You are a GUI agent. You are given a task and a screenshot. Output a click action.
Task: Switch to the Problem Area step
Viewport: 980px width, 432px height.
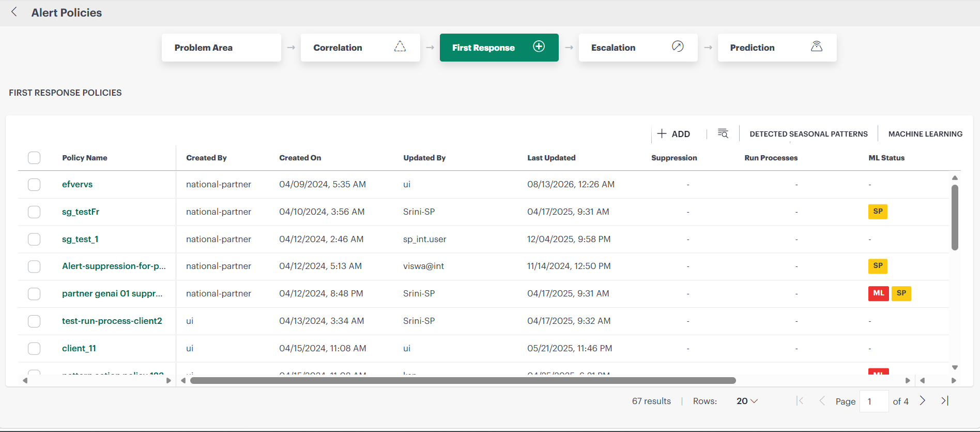click(x=221, y=48)
